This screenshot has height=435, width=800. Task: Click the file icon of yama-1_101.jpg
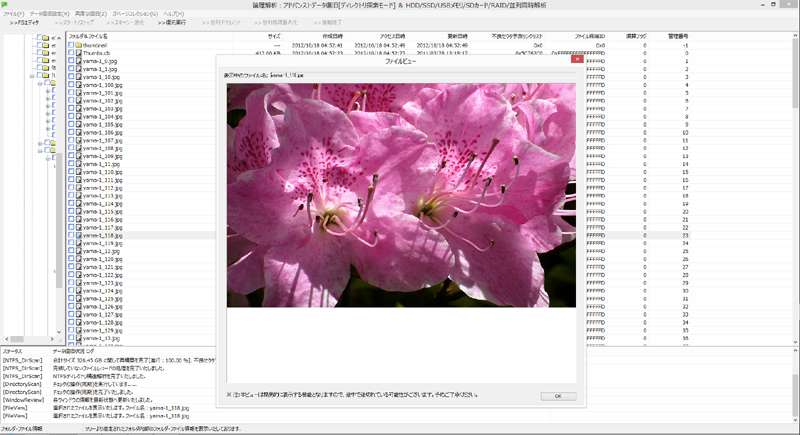click(x=79, y=93)
